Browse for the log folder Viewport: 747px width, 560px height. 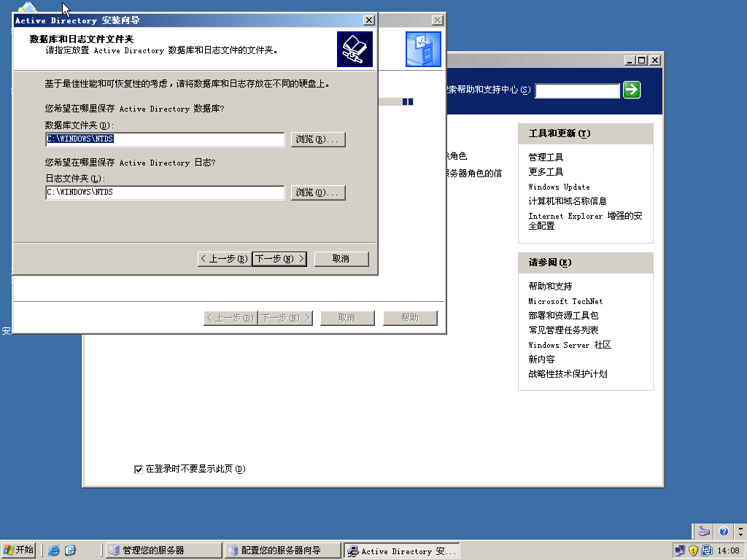coord(317,192)
